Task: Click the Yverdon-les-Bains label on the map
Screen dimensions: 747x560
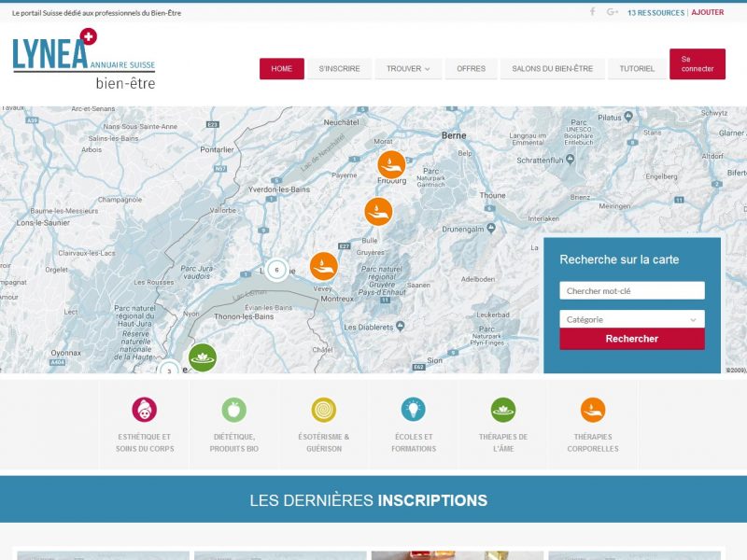Action: pos(279,189)
